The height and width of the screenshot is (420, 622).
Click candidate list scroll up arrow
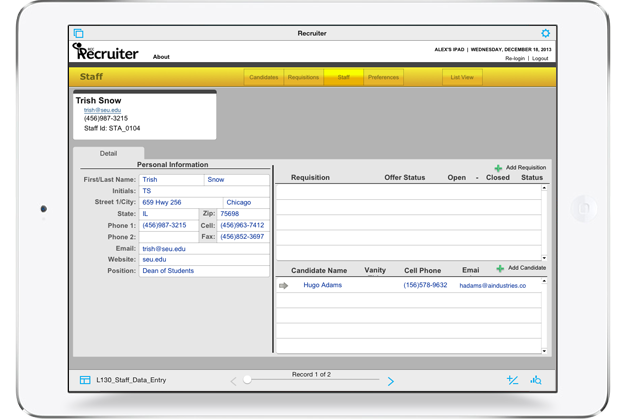[x=544, y=281]
